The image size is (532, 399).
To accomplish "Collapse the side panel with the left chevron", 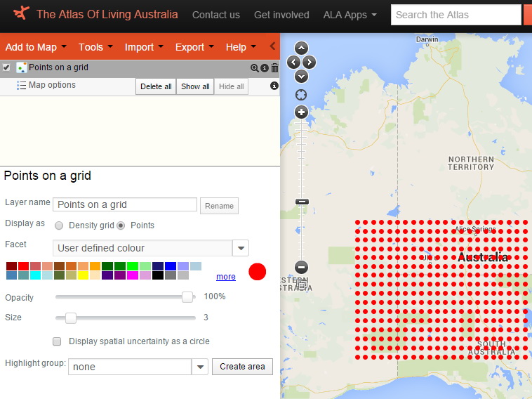I will tap(272, 46).
